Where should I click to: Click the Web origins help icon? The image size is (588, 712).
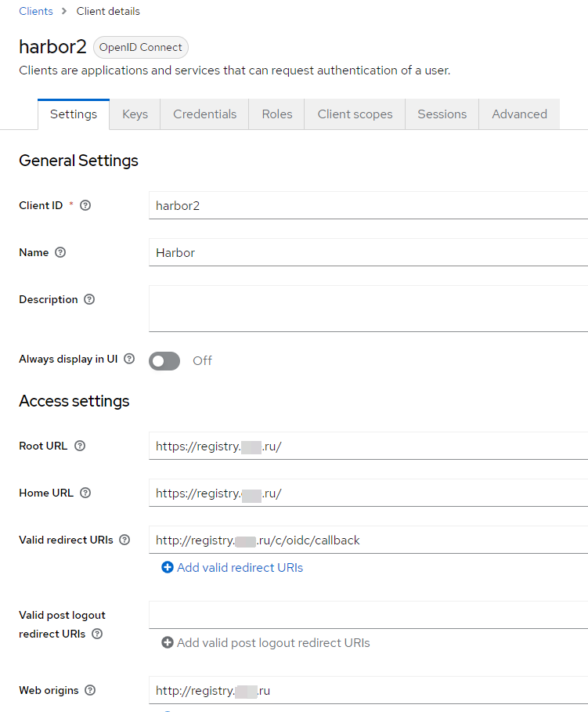click(x=90, y=690)
